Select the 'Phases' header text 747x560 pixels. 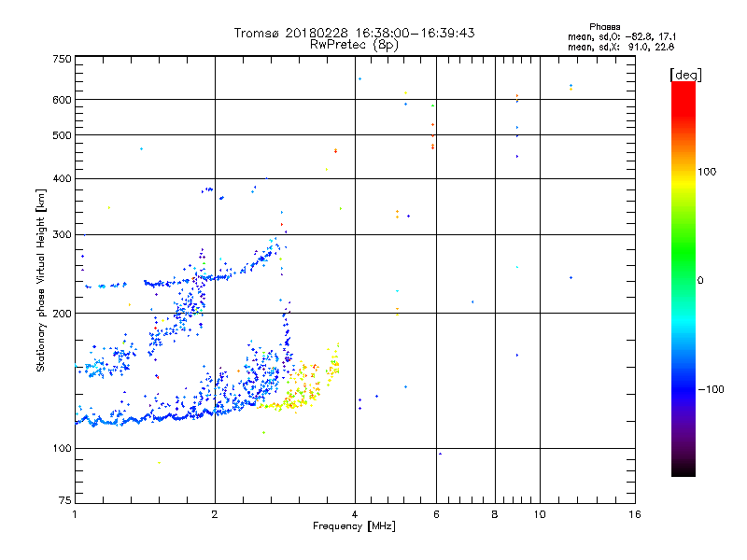[x=604, y=27]
